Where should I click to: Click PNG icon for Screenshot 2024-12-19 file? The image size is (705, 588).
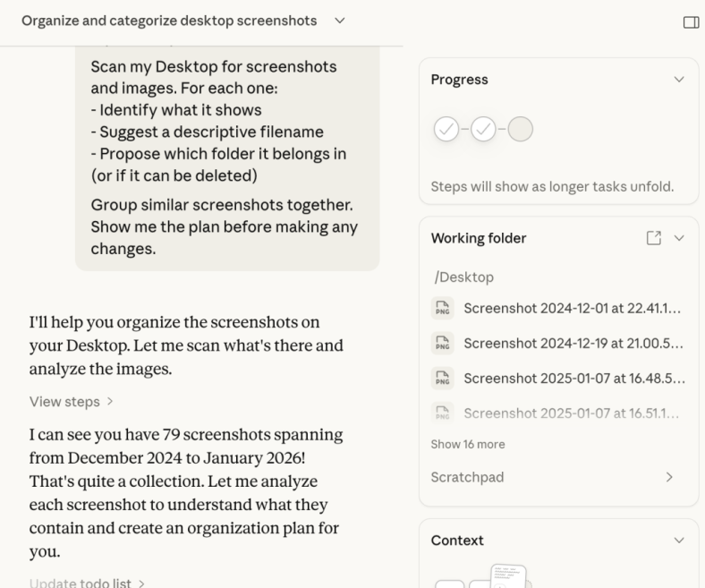442,343
